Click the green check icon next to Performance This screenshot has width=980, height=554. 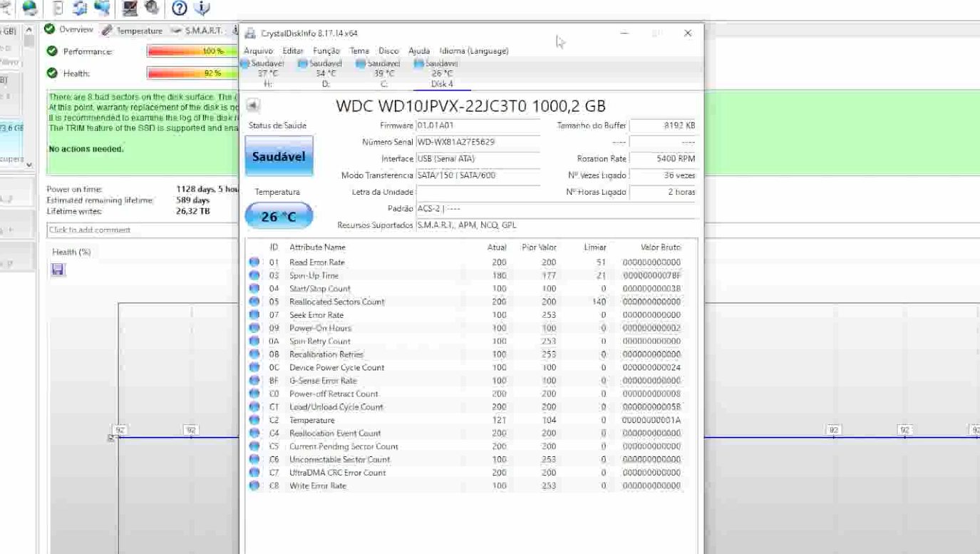52,51
